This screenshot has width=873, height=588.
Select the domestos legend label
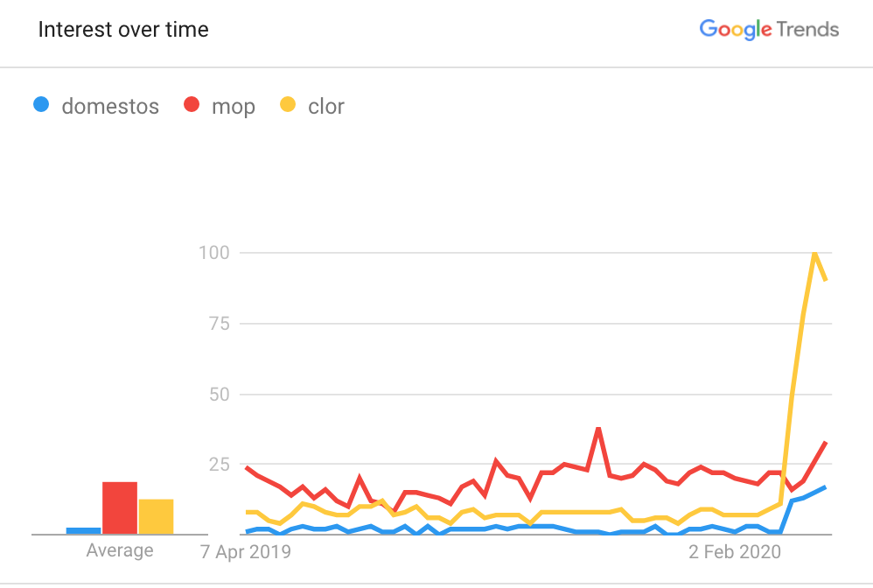pyautogui.click(x=110, y=107)
